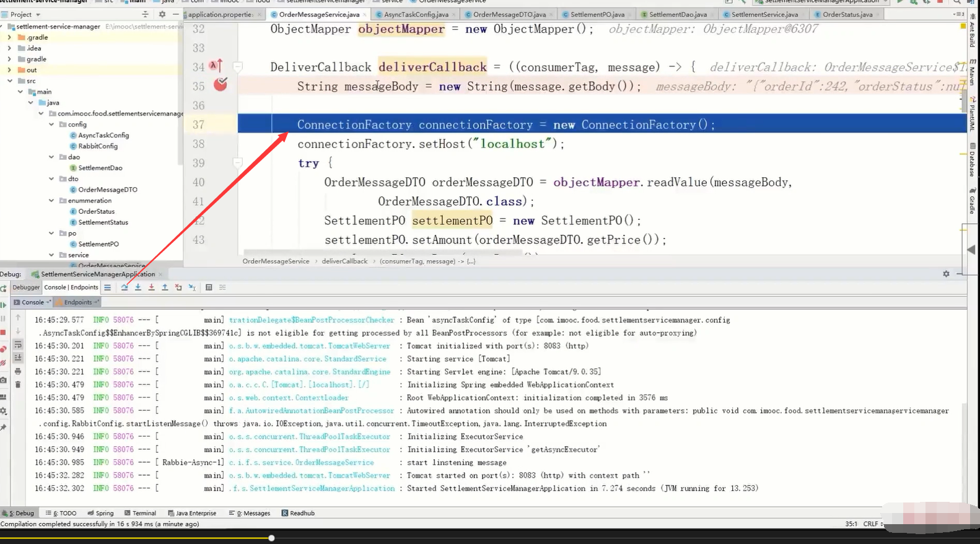Toggle scroll to end in console
980x544 pixels.
coord(18,358)
